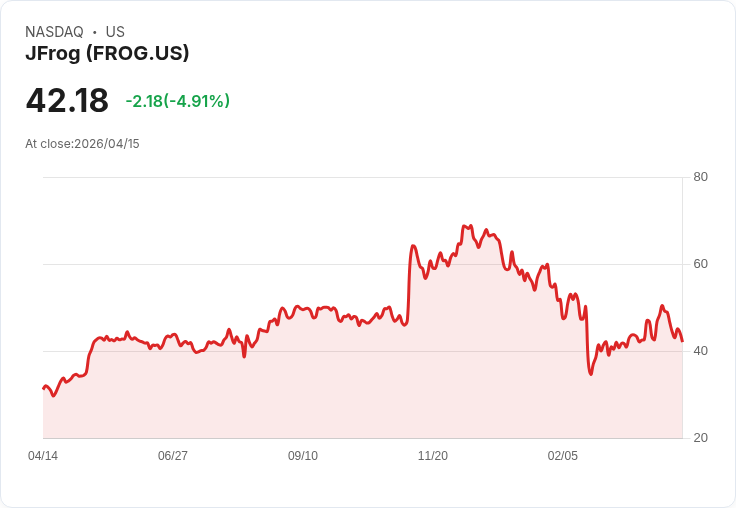Click the 42.18 current price
Screen dimensions: 736x508
(67, 101)
